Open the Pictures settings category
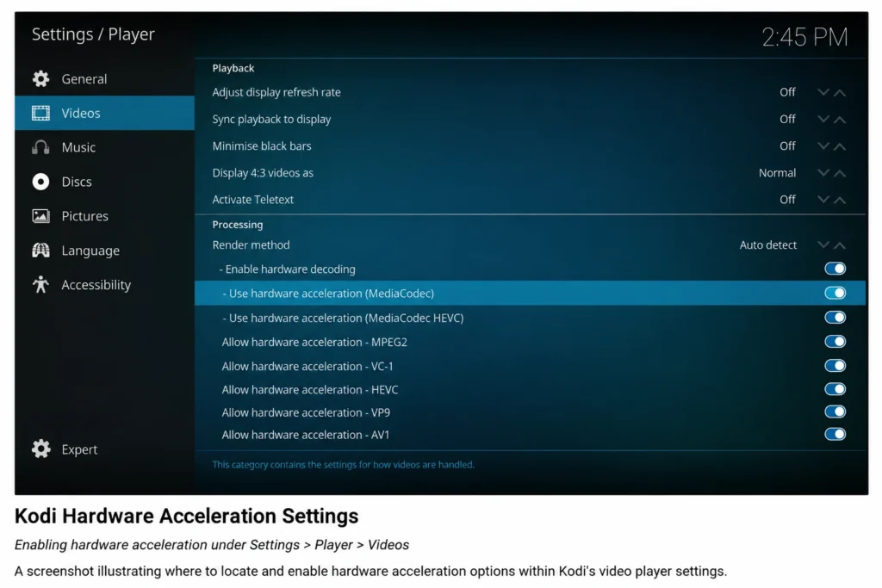 104,216
